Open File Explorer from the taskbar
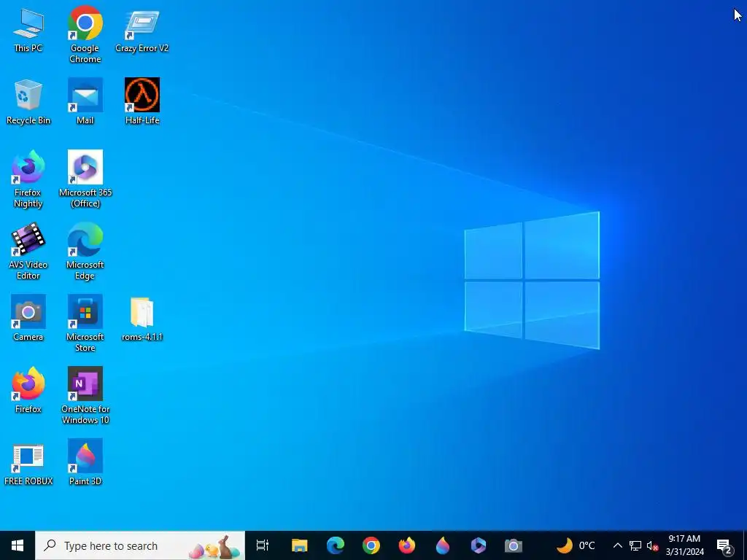 pyautogui.click(x=300, y=545)
